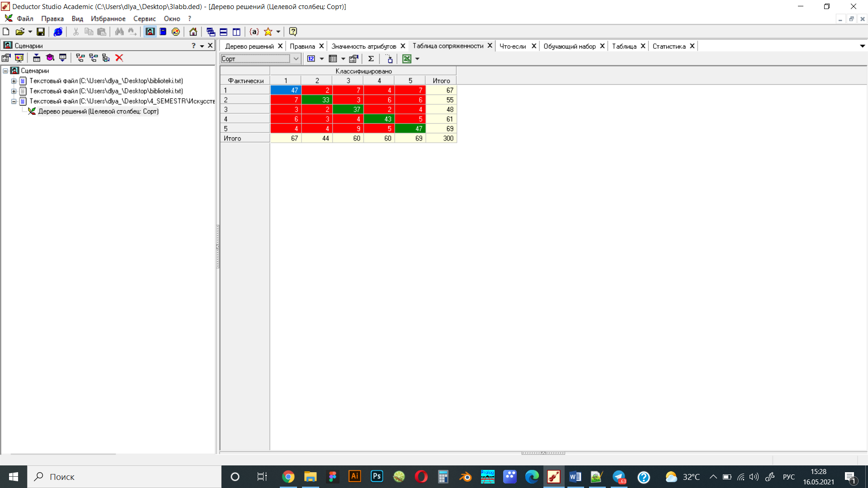
Task: Launch the visualization wizard icon in the Scenarios toolbar
Action: tap(19, 58)
